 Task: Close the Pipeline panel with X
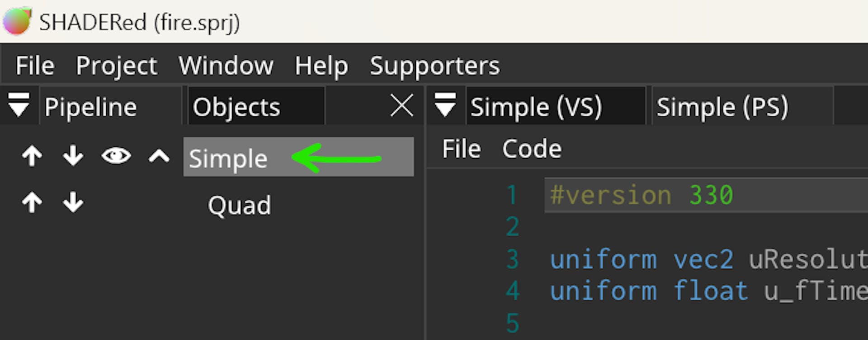coord(401,106)
